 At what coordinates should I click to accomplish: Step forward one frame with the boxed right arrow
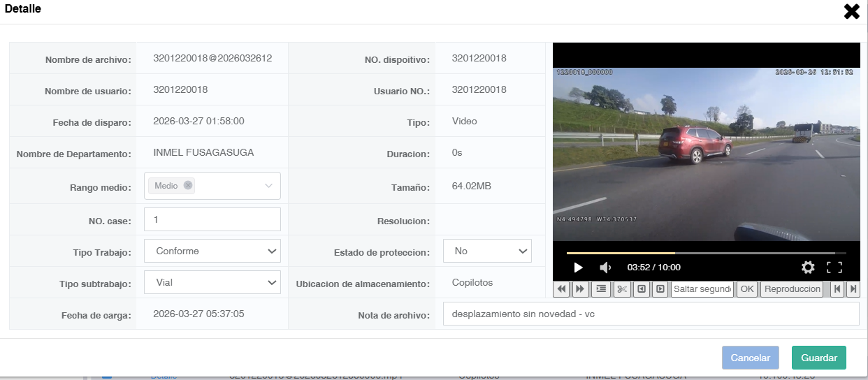click(659, 289)
